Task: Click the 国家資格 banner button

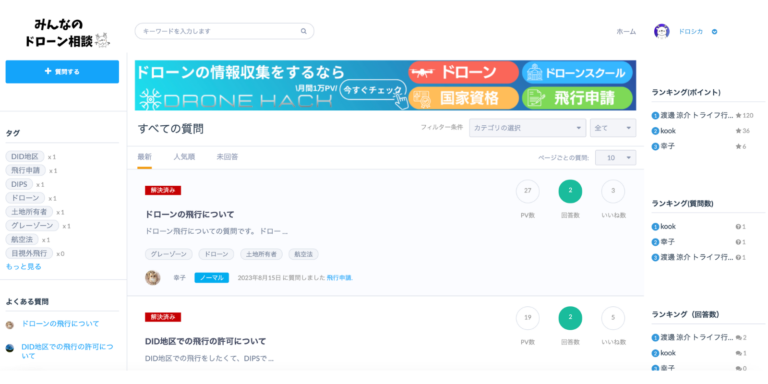Action: coord(463,98)
